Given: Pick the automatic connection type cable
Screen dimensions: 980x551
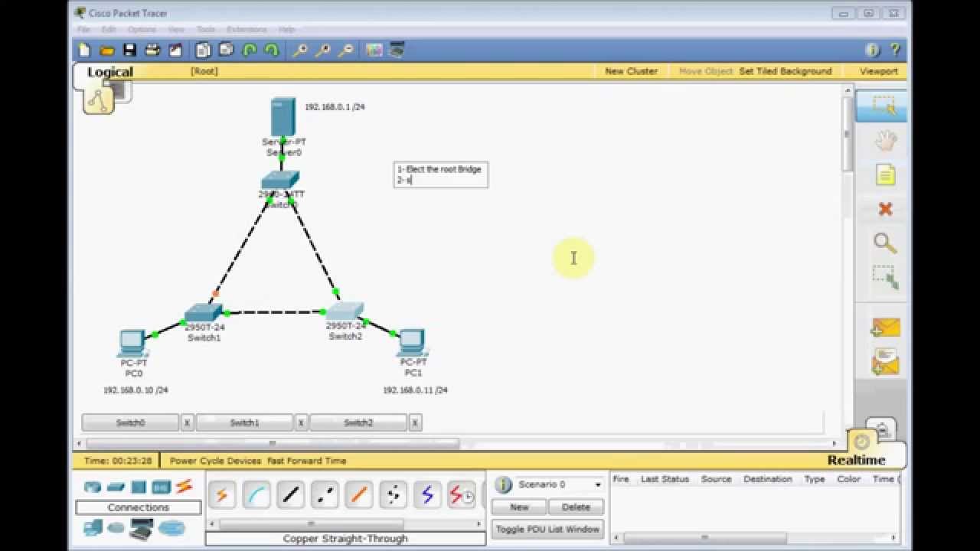Looking at the screenshot, I should [x=222, y=495].
